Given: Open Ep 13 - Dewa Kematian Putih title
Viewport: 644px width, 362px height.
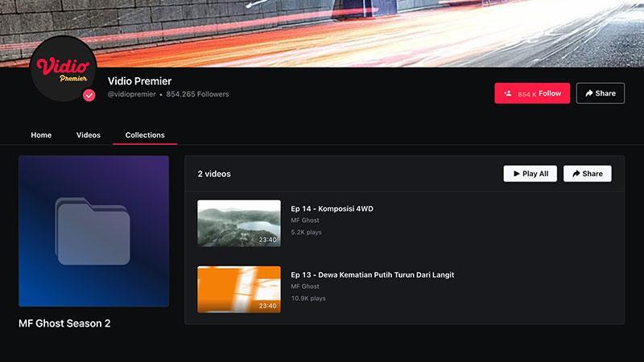Looking at the screenshot, I should point(373,274).
